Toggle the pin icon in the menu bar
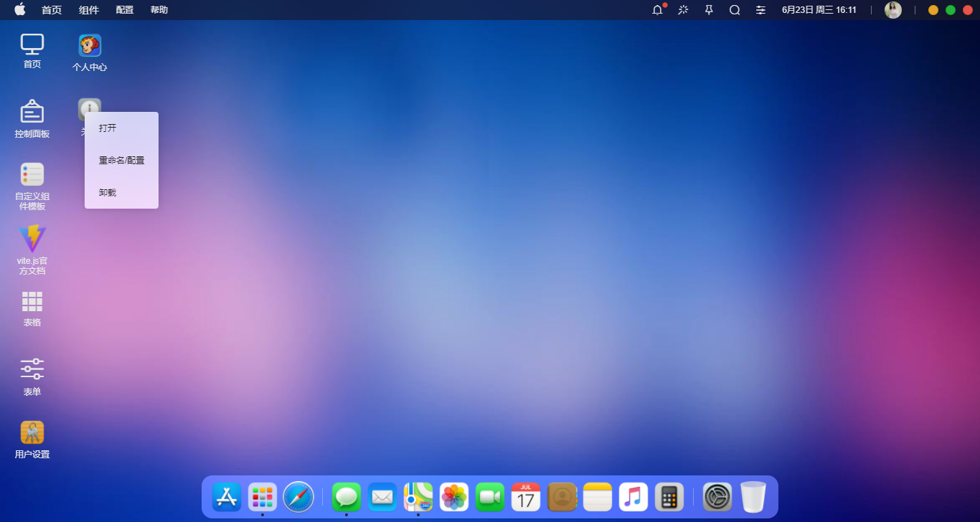The image size is (980, 522). (x=708, y=10)
